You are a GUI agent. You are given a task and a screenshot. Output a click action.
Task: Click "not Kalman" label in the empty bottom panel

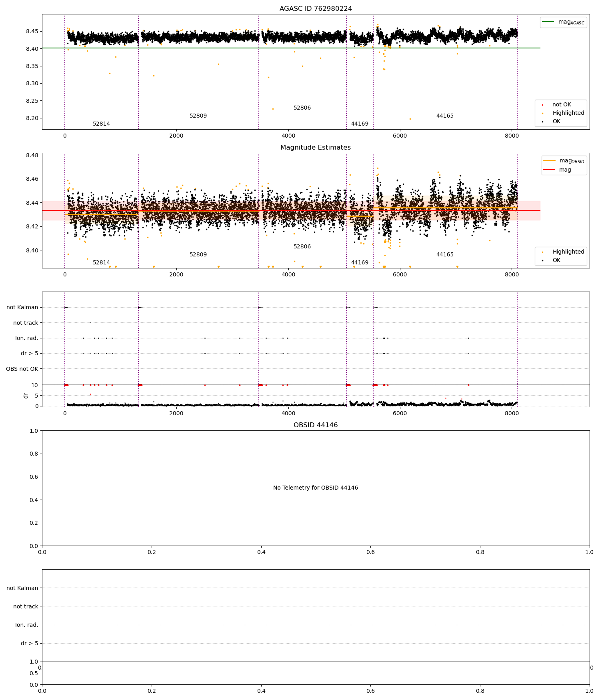click(x=22, y=588)
